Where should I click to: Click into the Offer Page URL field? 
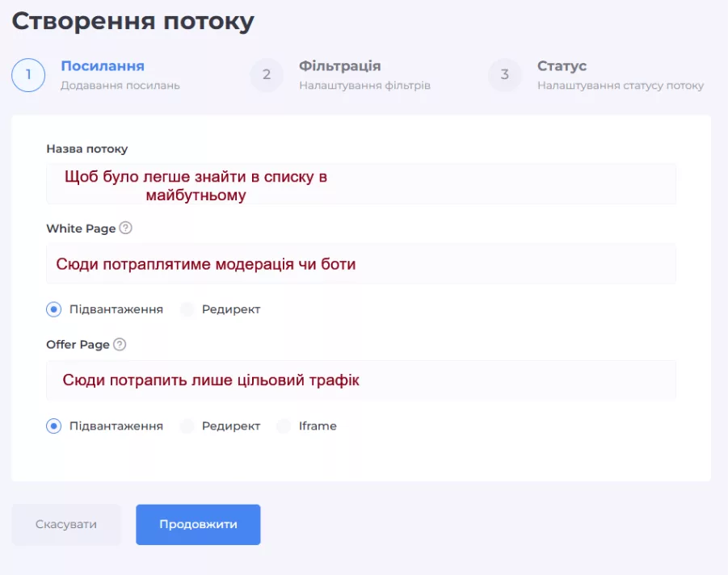[x=360, y=380]
